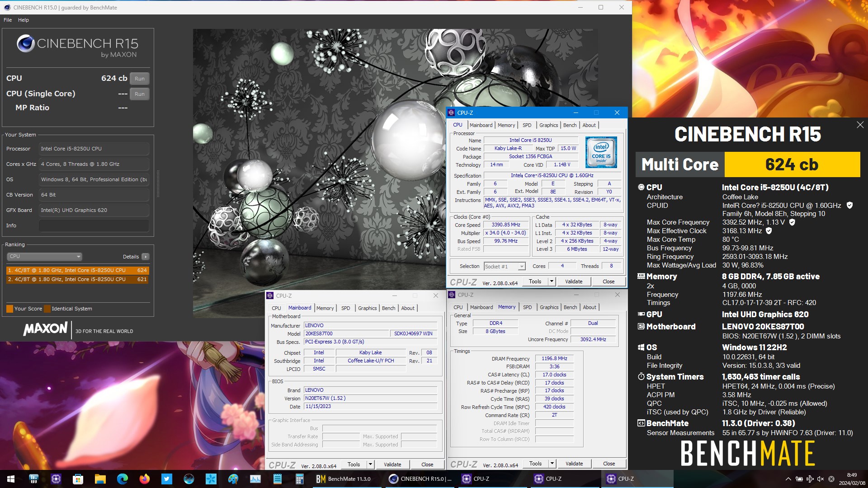Click Max Effective Clock verified shield

(769, 230)
